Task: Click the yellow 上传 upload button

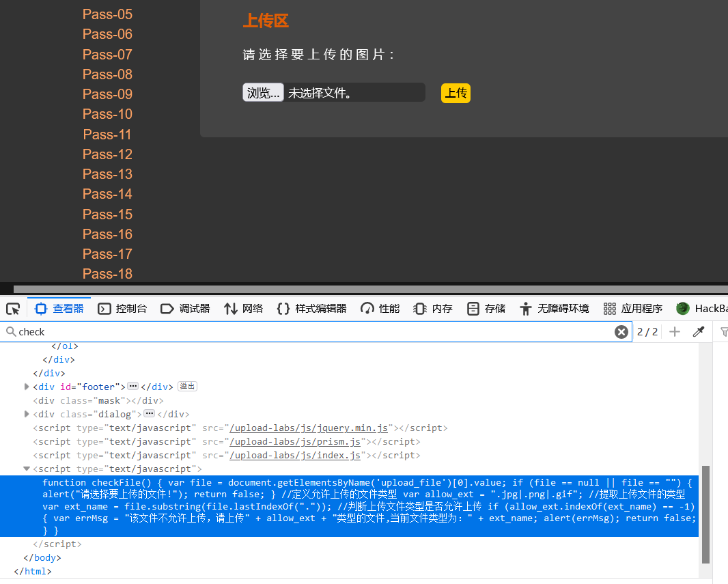Action: click(x=456, y=94)
